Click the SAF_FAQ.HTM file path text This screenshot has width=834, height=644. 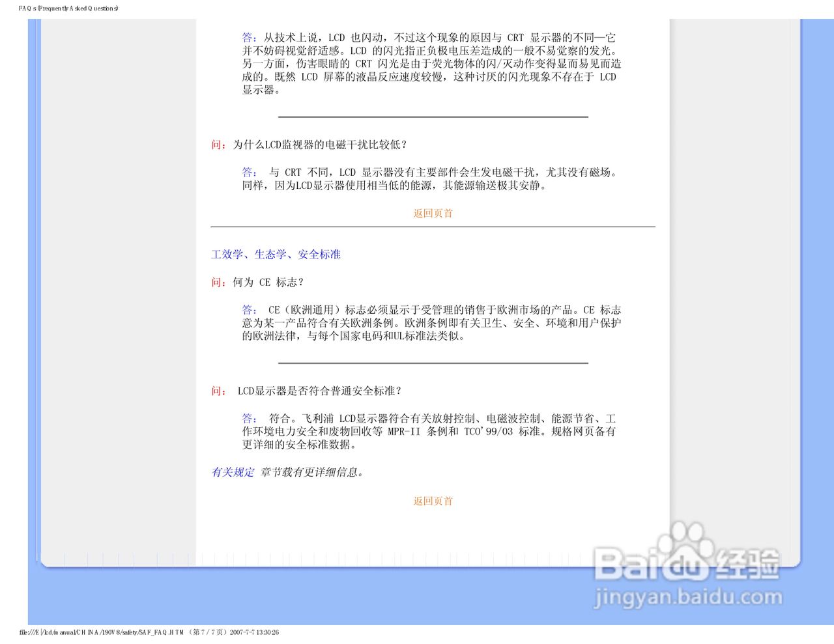click(101, 632)
